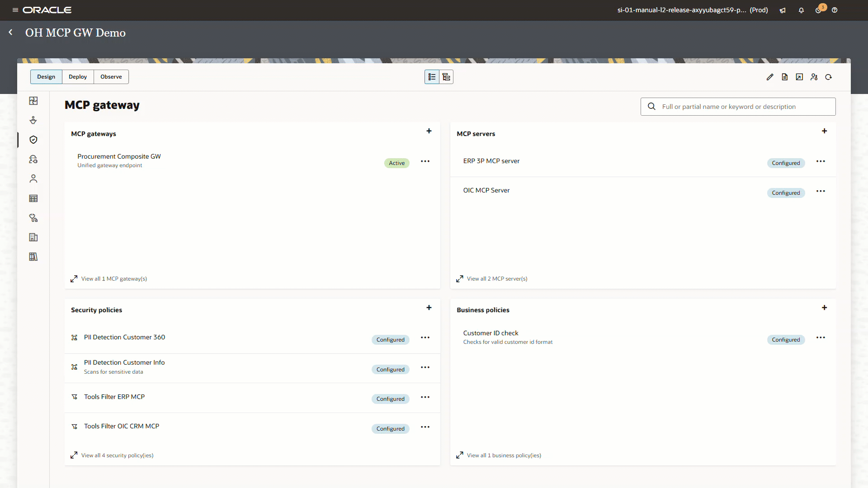Open PII Detection Customer Info policy
Viewport: 868px width, 488px height.
point(124,362)
